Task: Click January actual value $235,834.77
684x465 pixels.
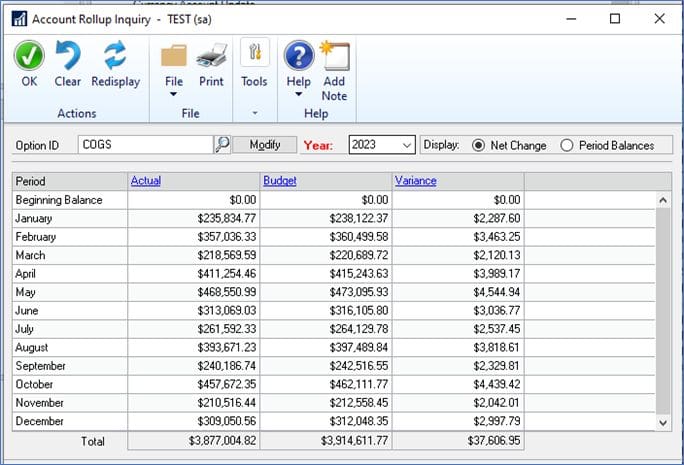Action: point(226,218)
